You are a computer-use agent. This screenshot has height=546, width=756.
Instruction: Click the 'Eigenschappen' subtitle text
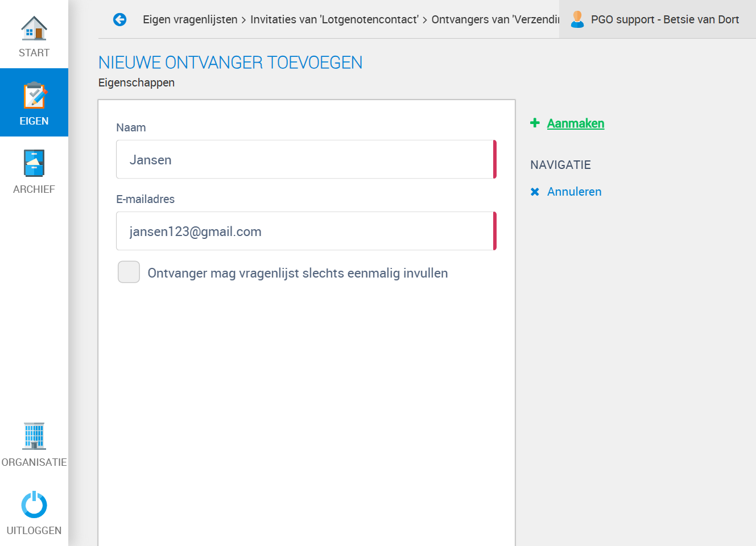coord(137,82)
